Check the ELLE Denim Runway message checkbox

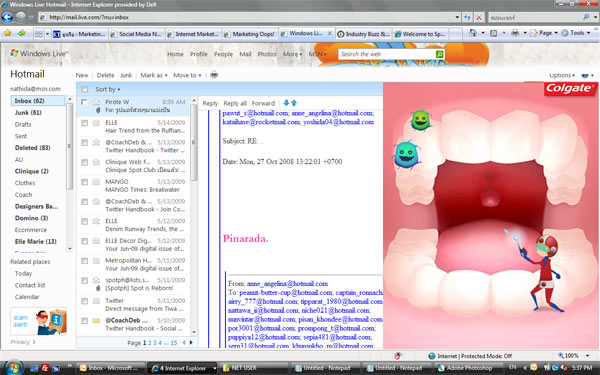pyautogui.click(x=85, y=222)
